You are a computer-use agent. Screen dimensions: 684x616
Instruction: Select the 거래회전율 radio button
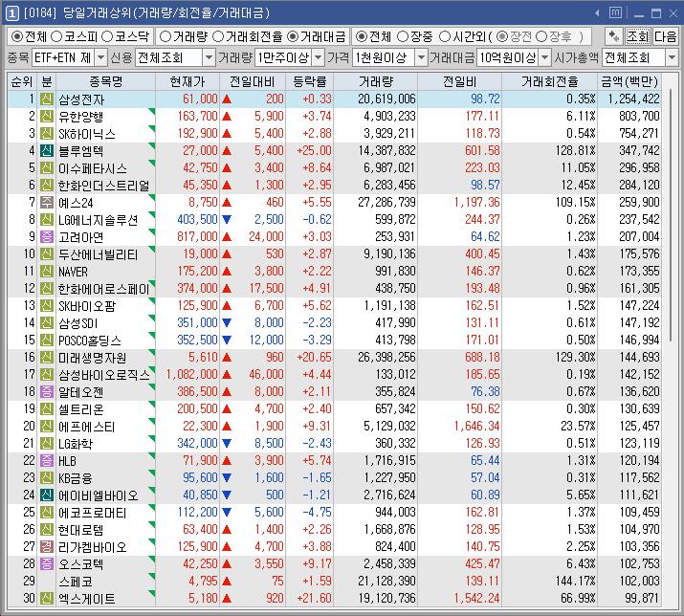(218, 36)
